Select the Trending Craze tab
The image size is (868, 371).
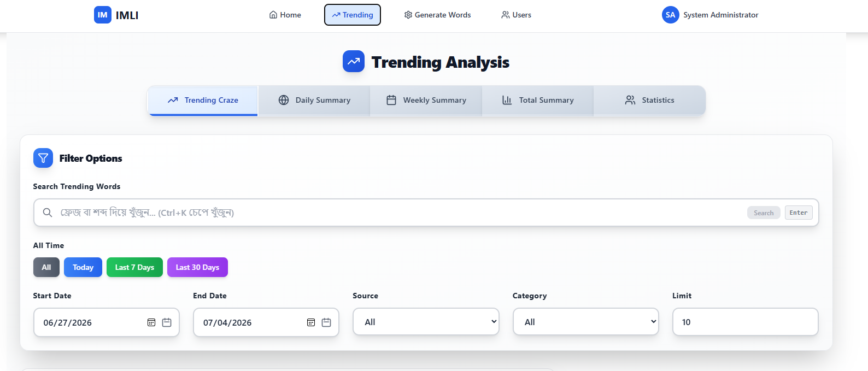tap(203, 101)
